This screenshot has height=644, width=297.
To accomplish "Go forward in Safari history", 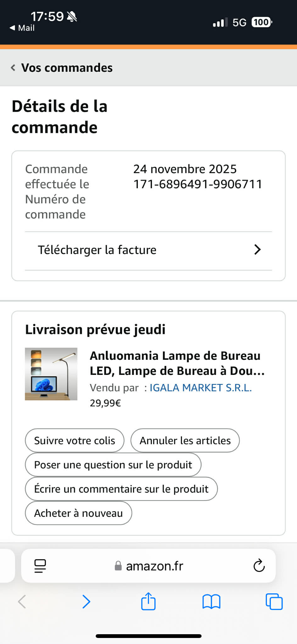I will pos(86,602).
